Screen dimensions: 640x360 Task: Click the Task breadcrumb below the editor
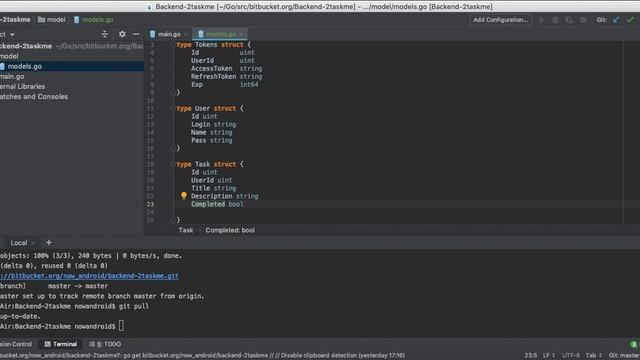186,230
